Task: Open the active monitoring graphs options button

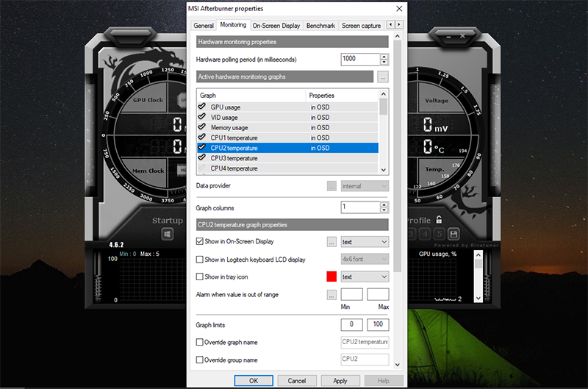Action: click(382, 77)
